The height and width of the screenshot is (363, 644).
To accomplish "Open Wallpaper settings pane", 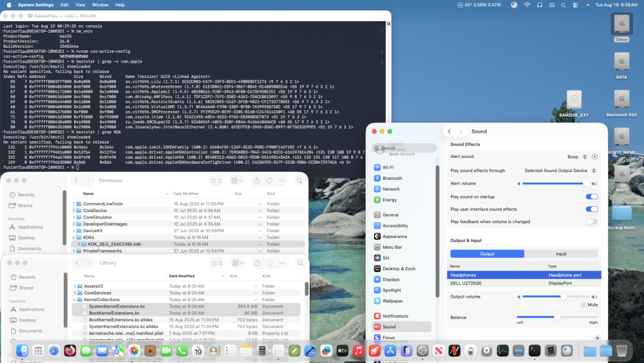I will pyautogui.click(x=388, y=301).
